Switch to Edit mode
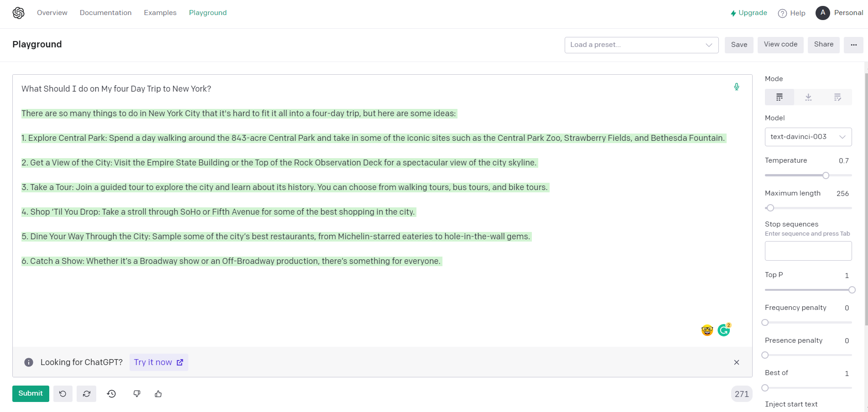868x412 pixels. pyautogui.click(x=837, y=97)
